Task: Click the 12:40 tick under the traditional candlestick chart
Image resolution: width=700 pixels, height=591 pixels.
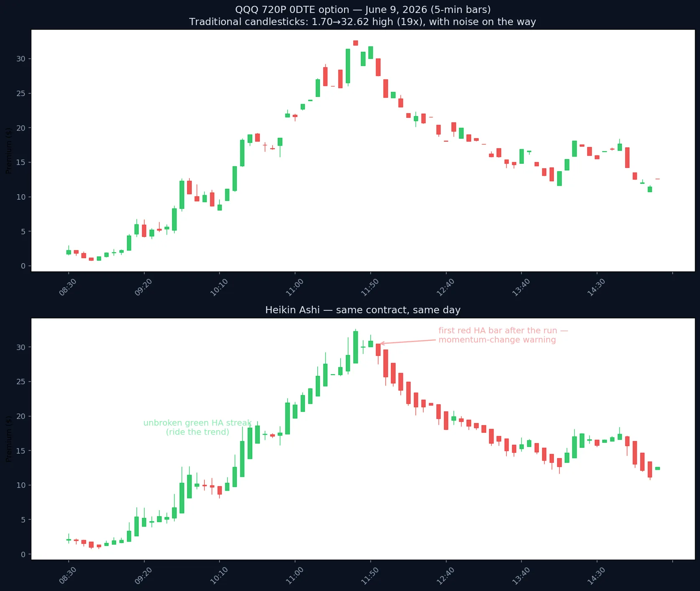Action: (x=445, y=287)
